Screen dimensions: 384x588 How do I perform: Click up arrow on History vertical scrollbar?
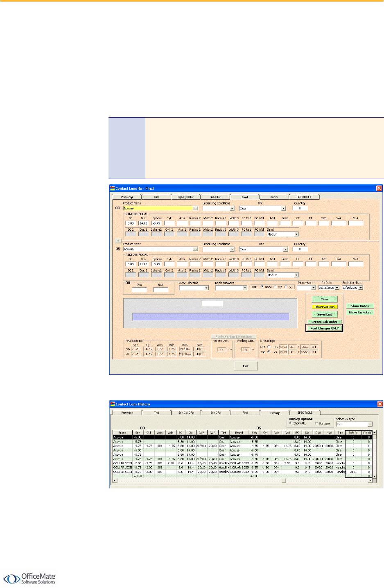(374, 433)
